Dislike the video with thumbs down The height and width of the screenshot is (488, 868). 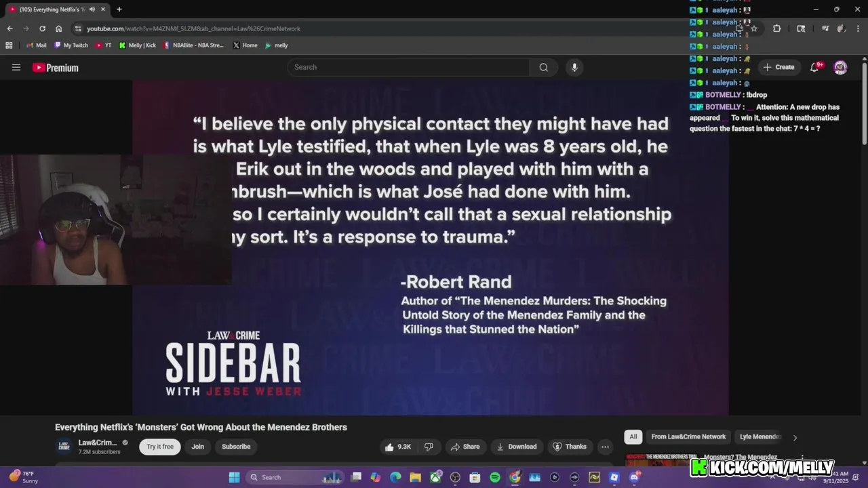click(x=429, y=447)
